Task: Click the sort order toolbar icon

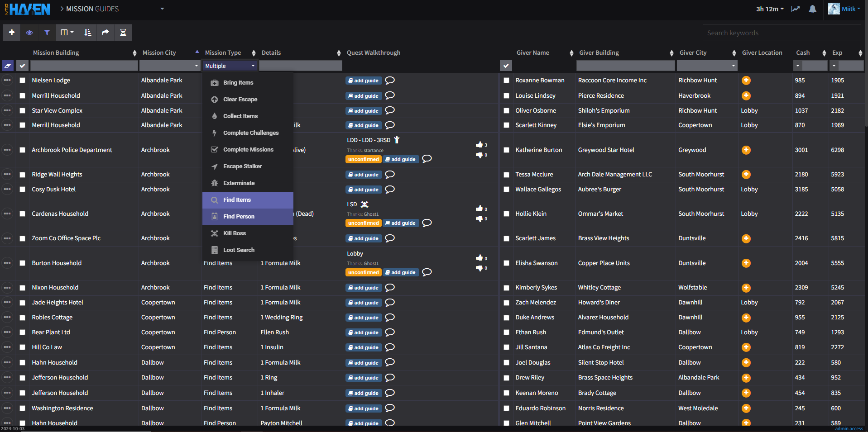Action: pos(88,33)
